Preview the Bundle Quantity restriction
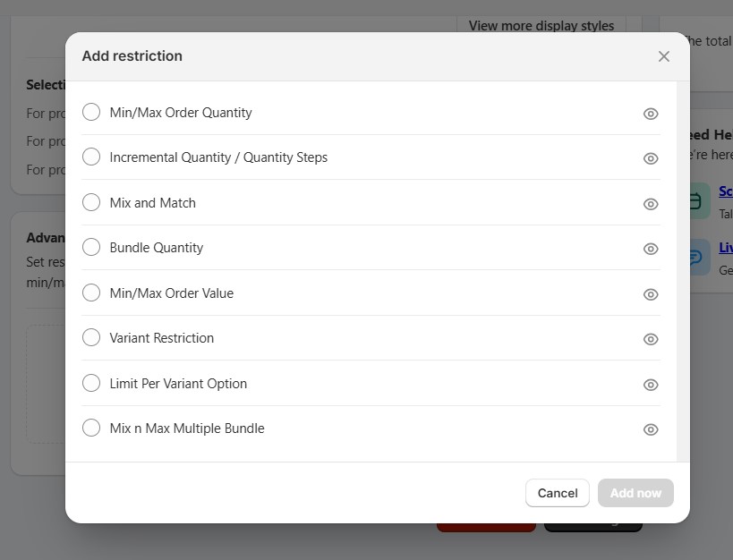The height and width of the screenshot is (560, 733). tap(651, 248)
